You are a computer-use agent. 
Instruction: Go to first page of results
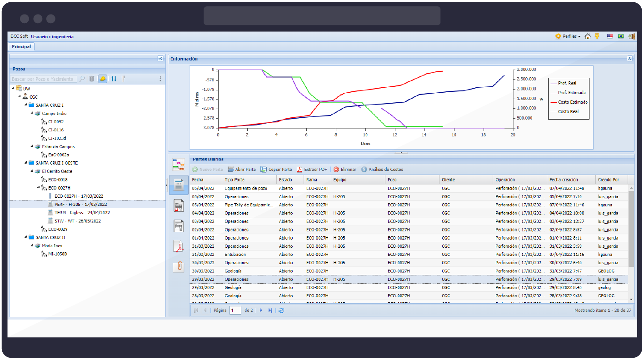click(196, 310)
